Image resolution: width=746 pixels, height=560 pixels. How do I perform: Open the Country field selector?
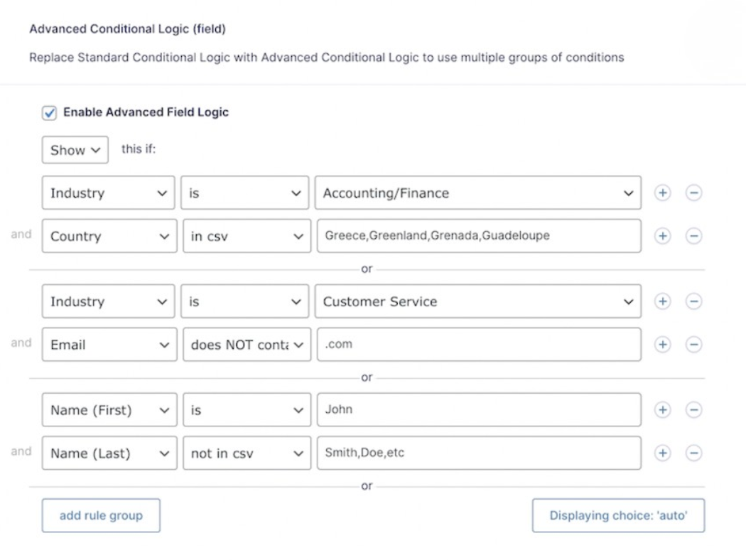click(x=109, y=235)
